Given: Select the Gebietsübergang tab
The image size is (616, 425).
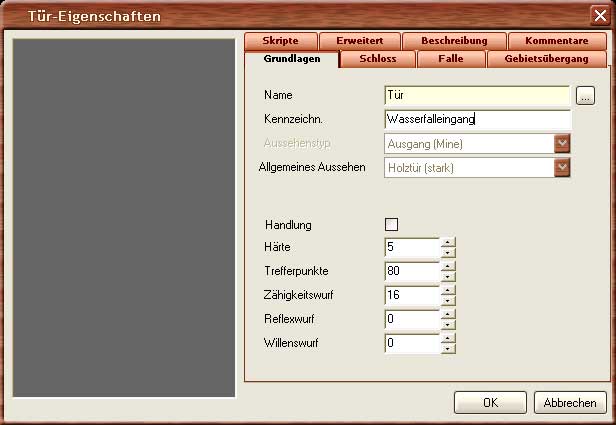Looking at the screenshot, I should (546, 59).
